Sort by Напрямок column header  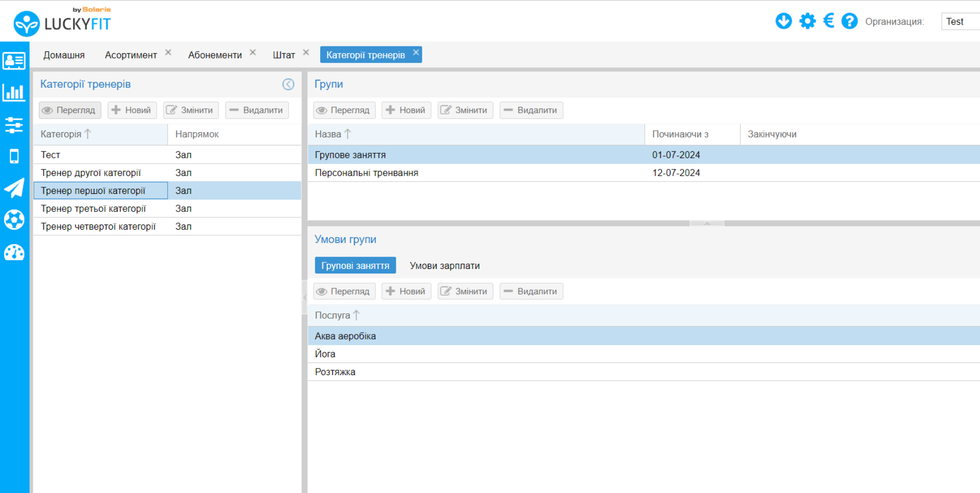point(234,134)
